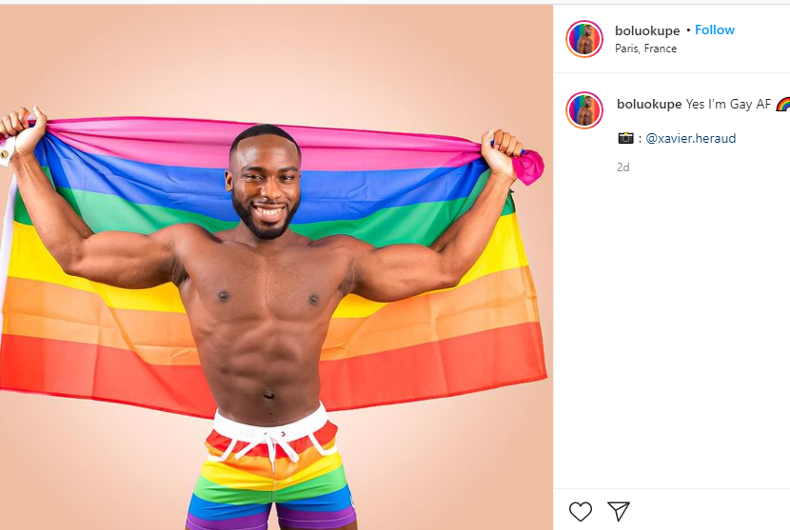Click the rainbow emoji in the caption
Image resolution: width=790 pixels, height=530 pixels.
[783, 104]
